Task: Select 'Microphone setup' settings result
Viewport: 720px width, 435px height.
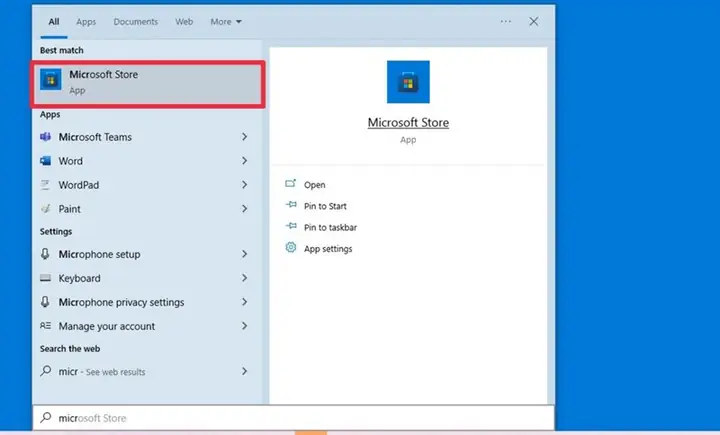Action: tap(99, 254)
